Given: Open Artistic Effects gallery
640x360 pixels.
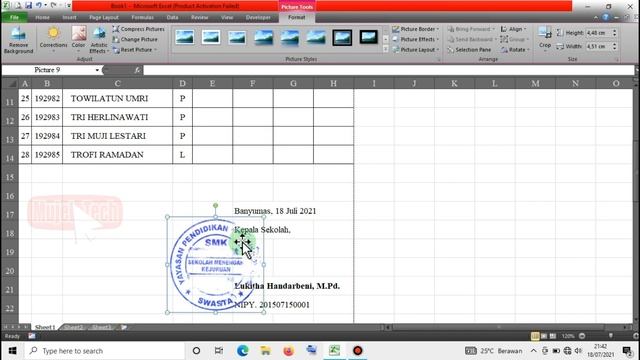Looking at the screenshot, I should (99, 40).
